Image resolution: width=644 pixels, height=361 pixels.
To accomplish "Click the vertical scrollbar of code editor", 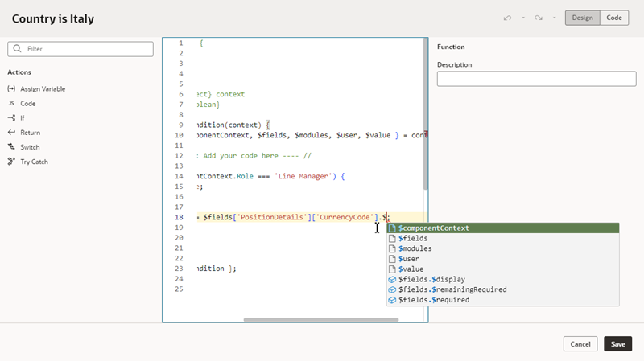I will click(x=426, y=114).
